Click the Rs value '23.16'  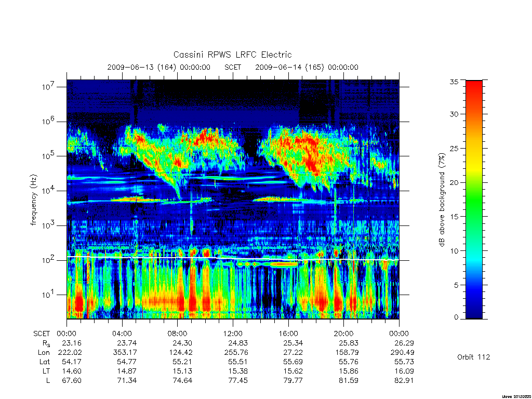[x=72, y=343]
